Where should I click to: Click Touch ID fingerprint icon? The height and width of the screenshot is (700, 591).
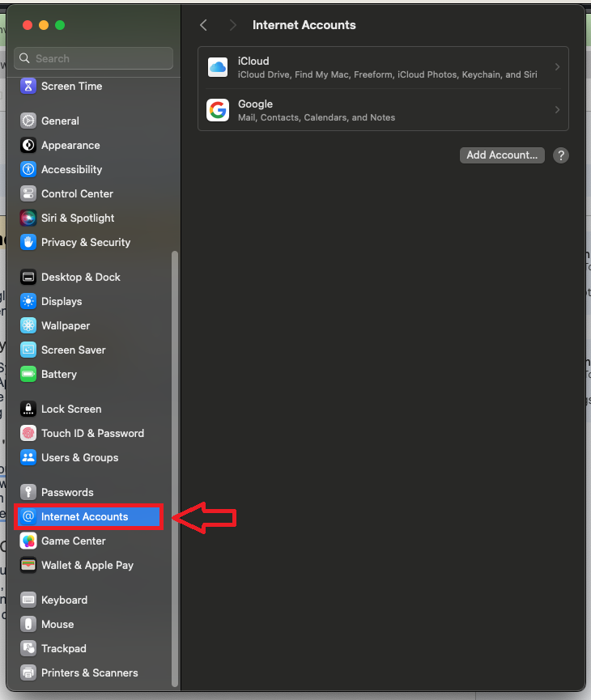(x=28, y=433)
